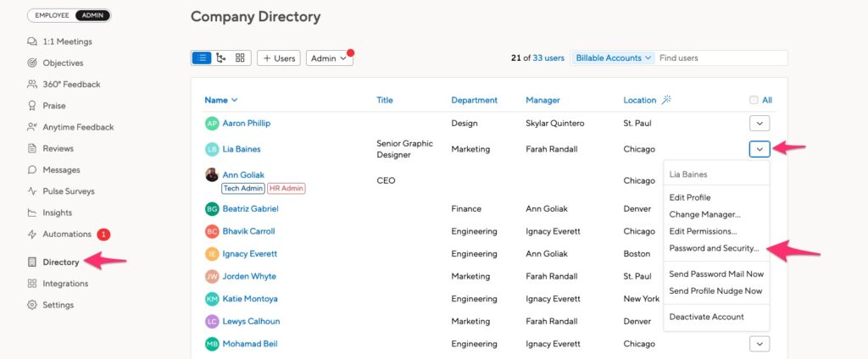Click the magic wand icon beside Location
The height and width of the screenshot is (359, 868).
(x=666, y=100)
